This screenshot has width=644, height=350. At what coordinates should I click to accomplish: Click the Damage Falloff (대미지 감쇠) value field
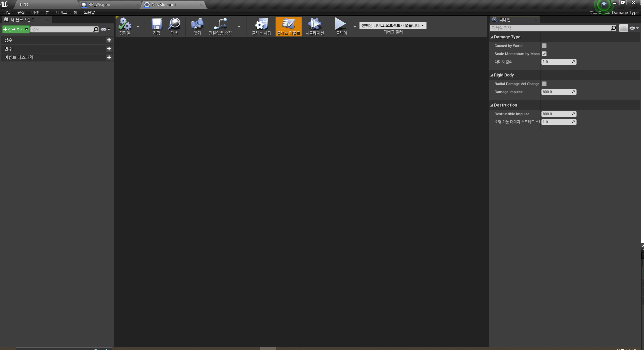(559, 62)
